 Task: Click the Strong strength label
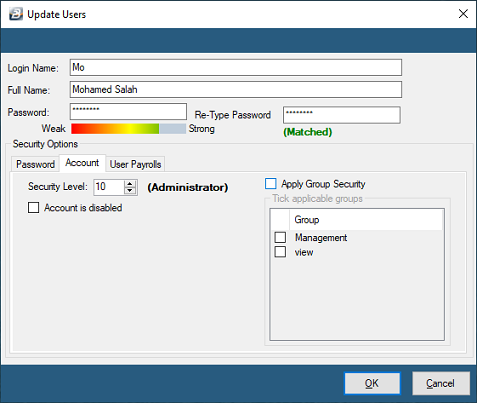tap(202, 129)
